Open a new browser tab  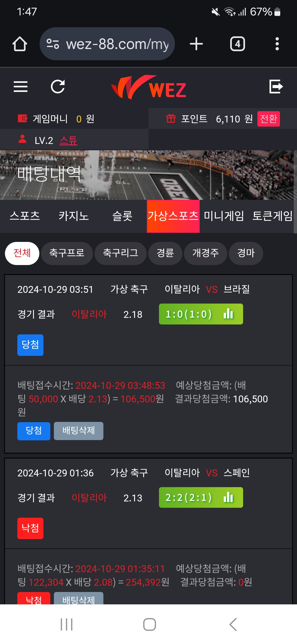click(x=196, y=44)
